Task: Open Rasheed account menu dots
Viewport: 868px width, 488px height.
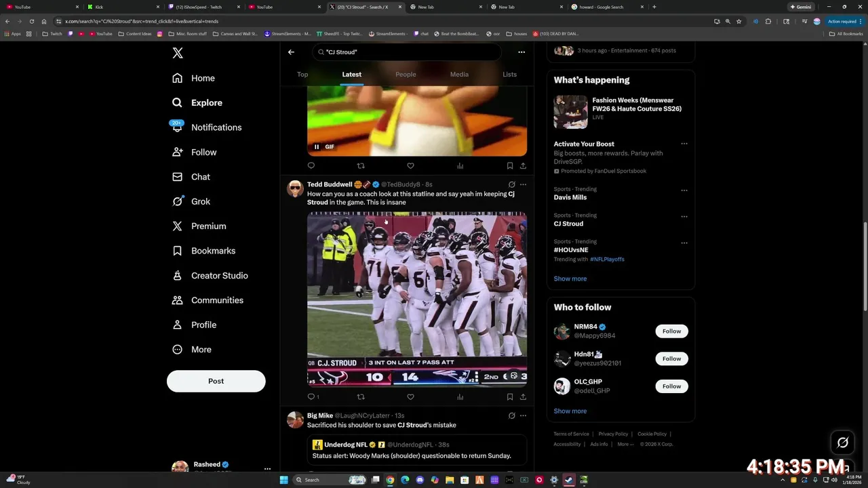Action: click(x=267, y=468)
